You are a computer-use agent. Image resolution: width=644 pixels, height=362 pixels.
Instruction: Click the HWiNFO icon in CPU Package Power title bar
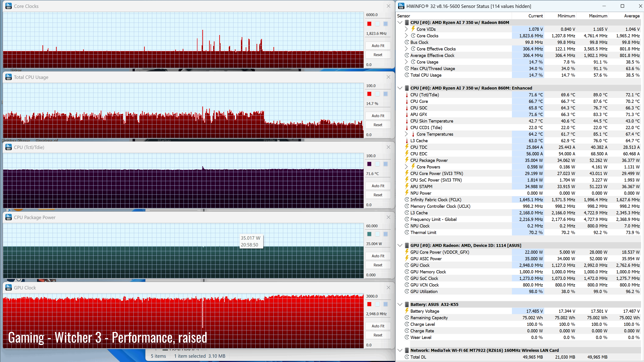point(9,217)
